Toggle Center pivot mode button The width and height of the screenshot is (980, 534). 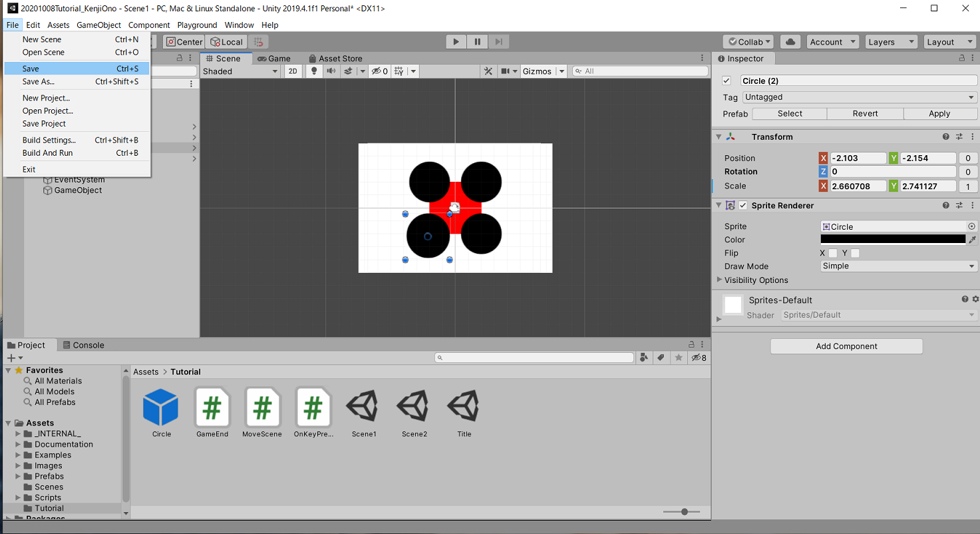[x=184, y=42]
